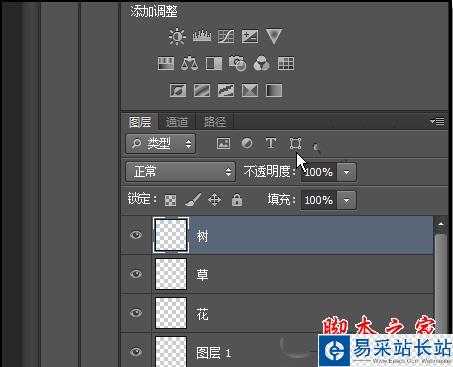Select the 树 layer thumbnail
The height and width of the screenshot is (367, 453).
(x=171, y=235)
